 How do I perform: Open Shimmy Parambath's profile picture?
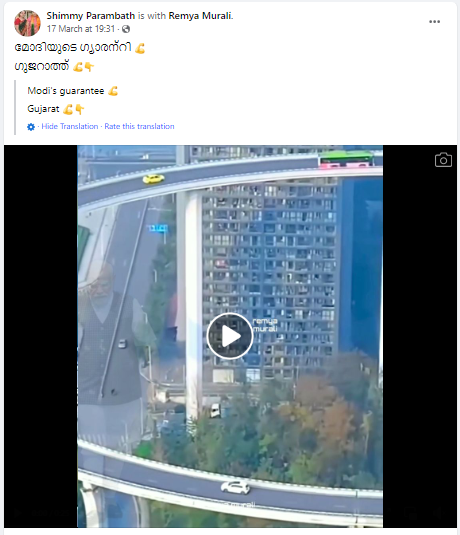click(x=27, y=23)
